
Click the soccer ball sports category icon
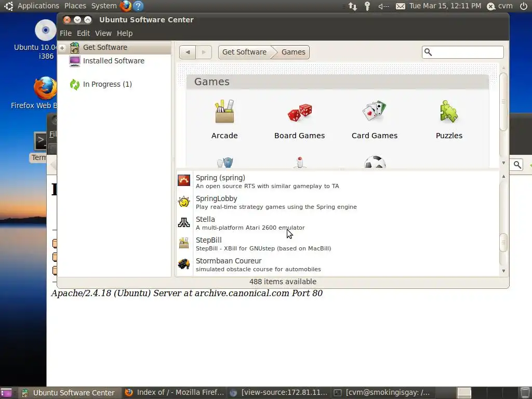pyautogui.click(x=375, y=162)
